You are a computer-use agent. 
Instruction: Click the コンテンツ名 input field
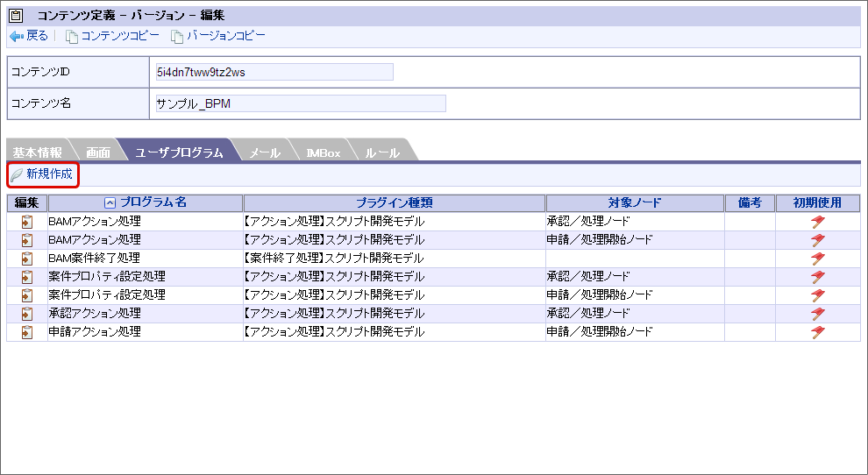coord(301,103)
